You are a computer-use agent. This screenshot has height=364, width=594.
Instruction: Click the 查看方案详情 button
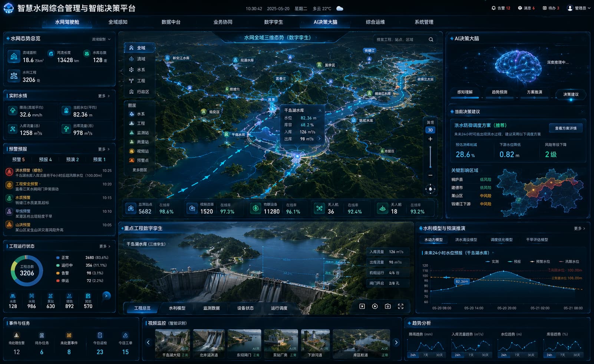566,128
